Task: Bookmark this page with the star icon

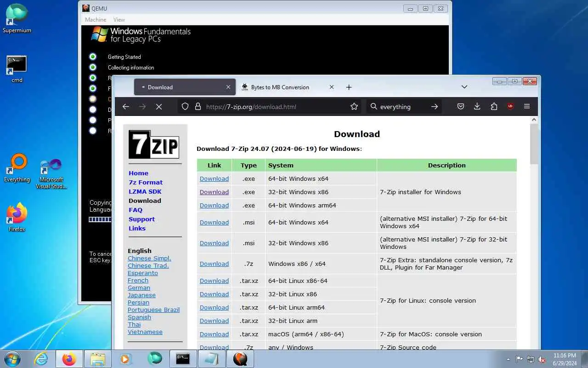Action: [x=354, y=106]
